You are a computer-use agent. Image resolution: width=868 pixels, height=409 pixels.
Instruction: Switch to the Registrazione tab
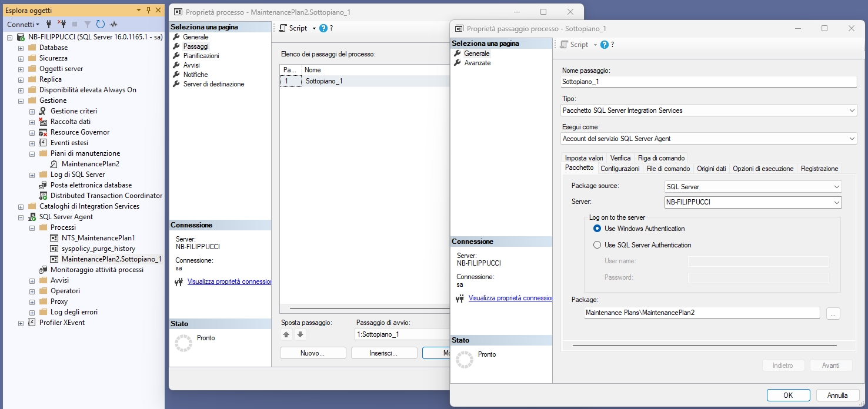819,169
